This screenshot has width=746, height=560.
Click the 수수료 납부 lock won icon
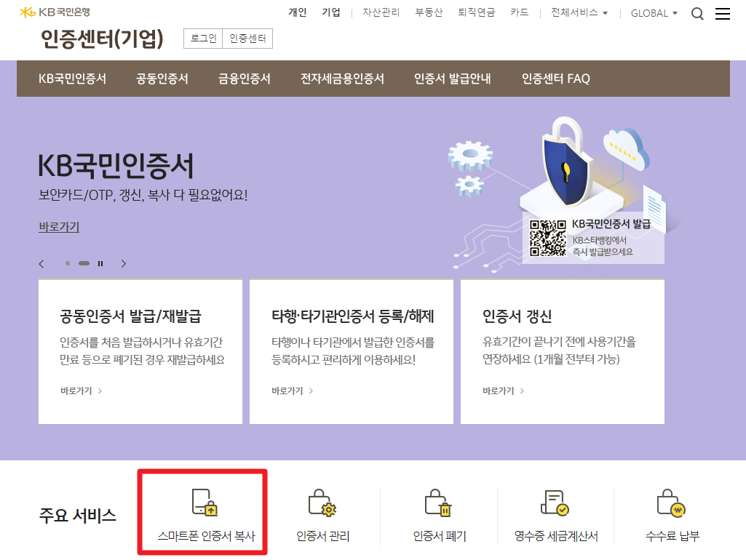tap(671, 503)
